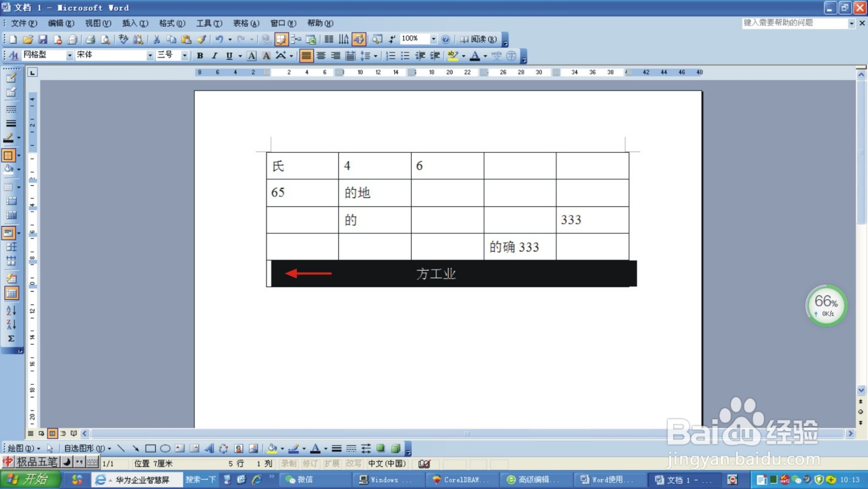Viewport: 868px width, 489px height.
Task: Expand the 自选图形 AutoShapes dropdown
Action: click(x=88, y=448)
